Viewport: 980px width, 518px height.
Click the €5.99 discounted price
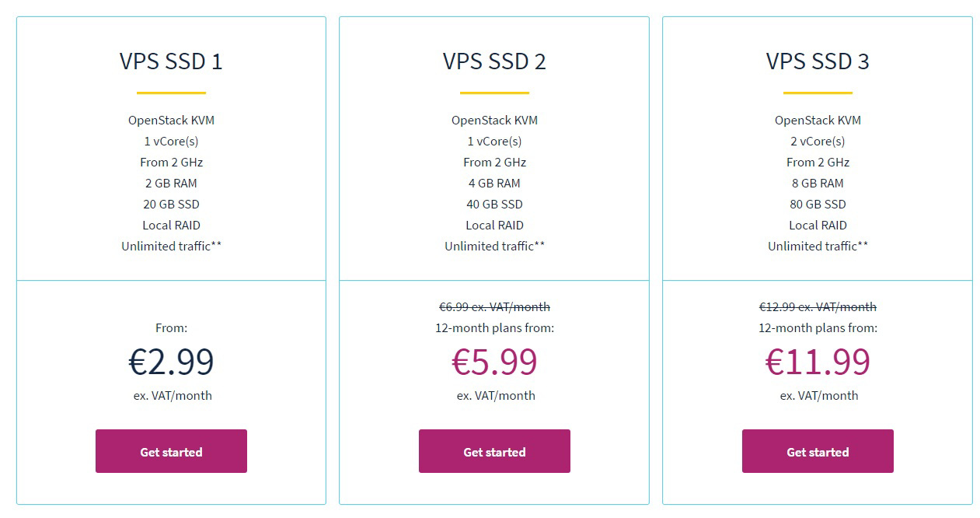(494, 362)
